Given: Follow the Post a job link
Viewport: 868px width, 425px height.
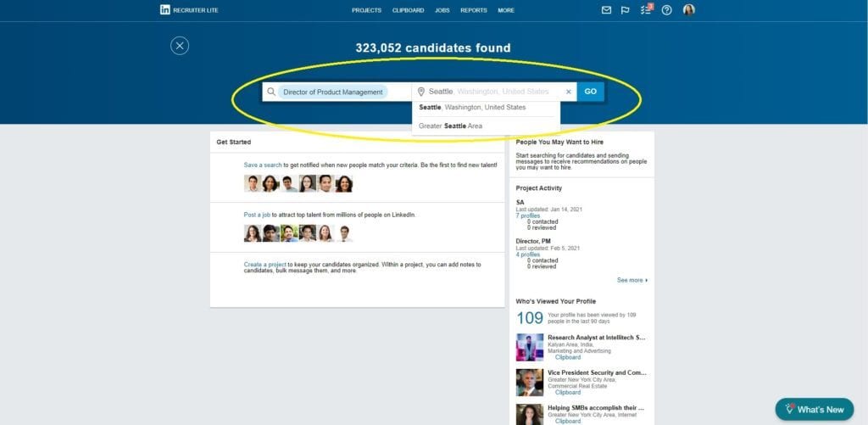Looking at the screenshot, I should (257, 215).
